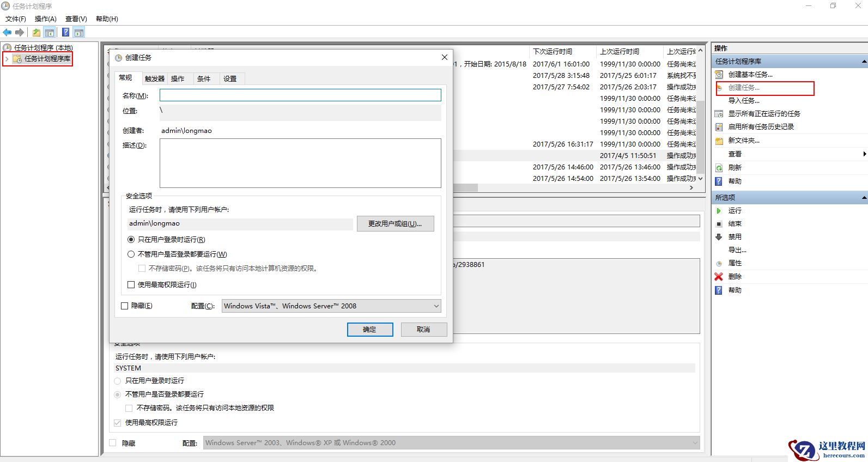Click the Back arrow toolbar icon
Screen dimensions: 868x462
point(7,32)
